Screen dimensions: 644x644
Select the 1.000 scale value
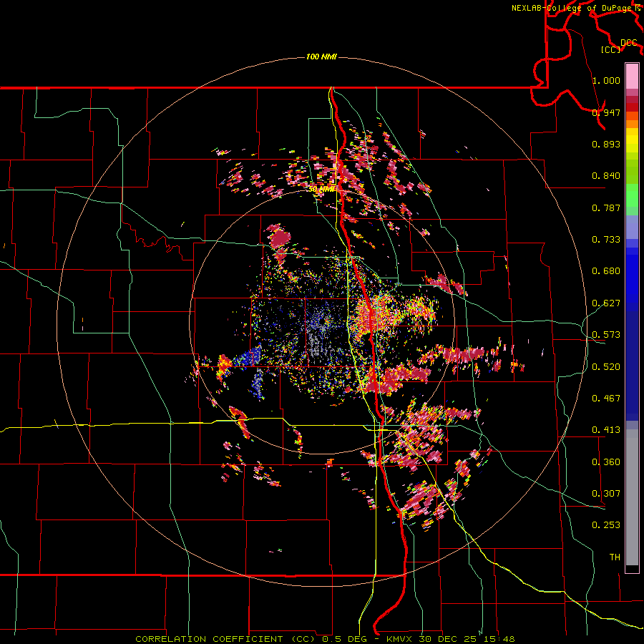606,80
